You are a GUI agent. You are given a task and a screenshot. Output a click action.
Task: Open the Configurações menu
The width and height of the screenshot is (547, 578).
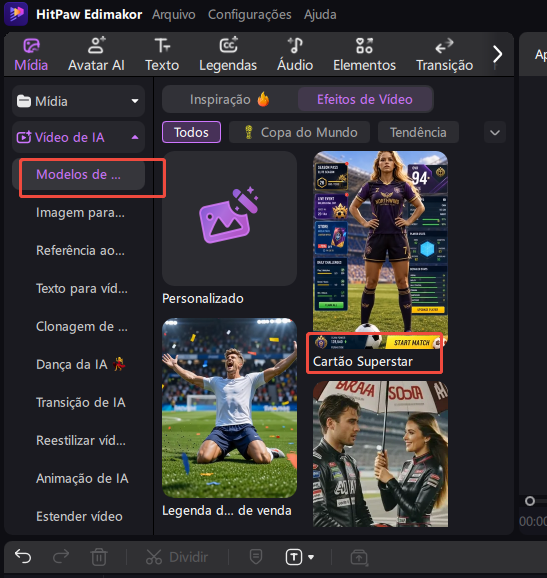click(x=250, y=15)
